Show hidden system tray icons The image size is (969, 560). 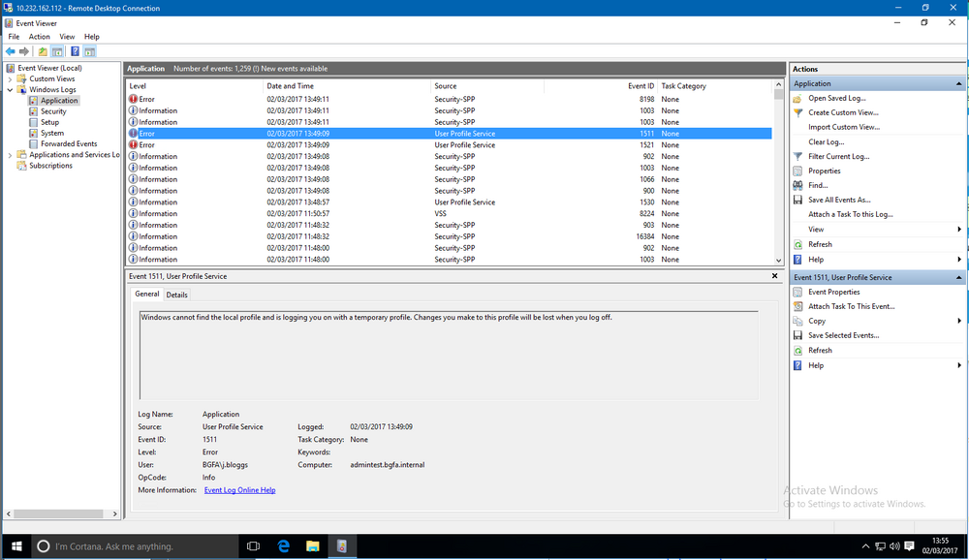pos(865,546)
